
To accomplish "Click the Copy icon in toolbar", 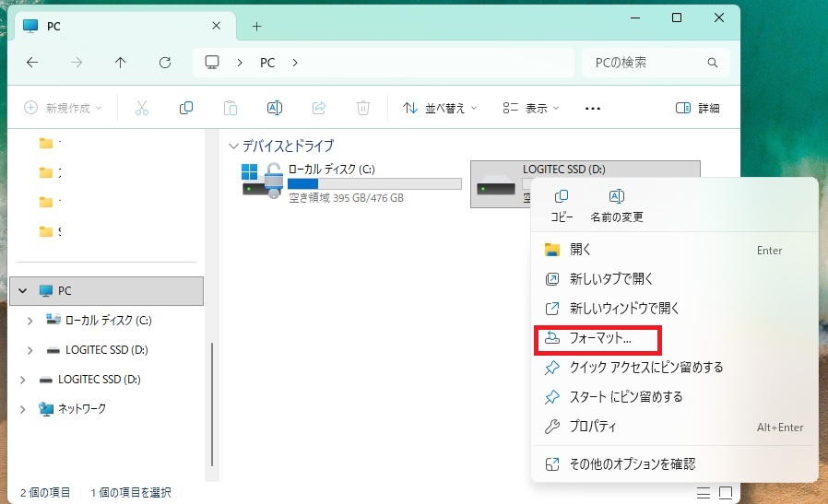I will coord(186,108).
